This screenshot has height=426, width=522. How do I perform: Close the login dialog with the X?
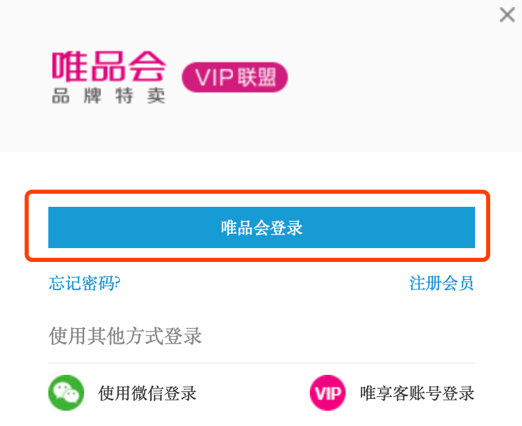[507, 15]
